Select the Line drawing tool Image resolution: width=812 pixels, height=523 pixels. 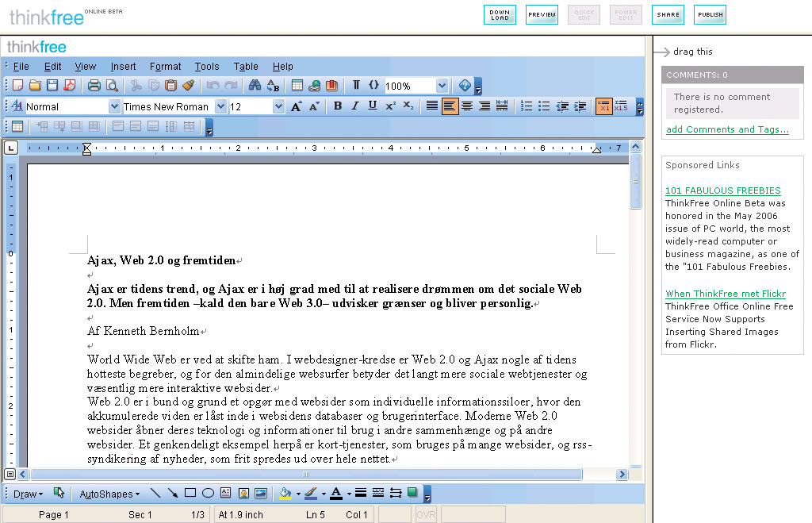(x=155, y=493)
